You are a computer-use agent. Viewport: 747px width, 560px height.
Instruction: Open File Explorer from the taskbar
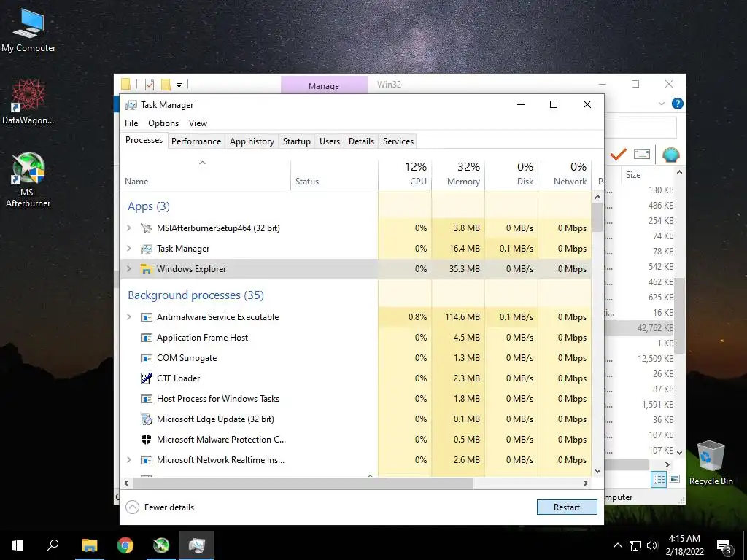89,545
